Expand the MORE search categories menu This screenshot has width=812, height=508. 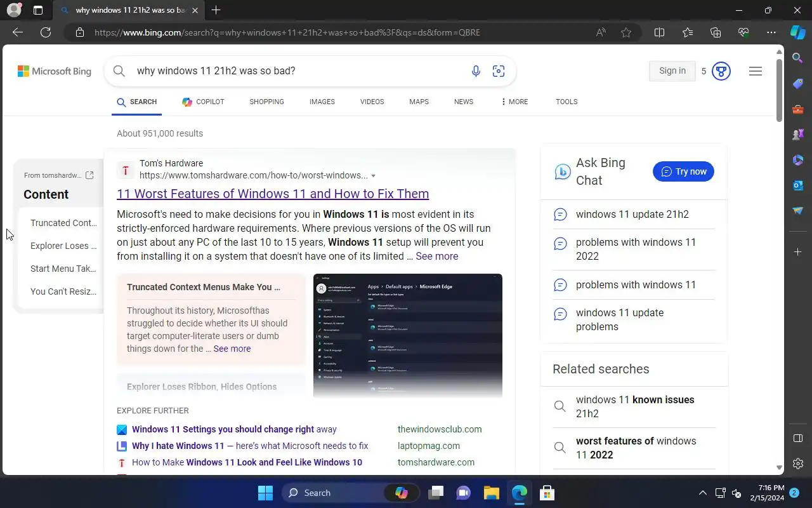514,102
